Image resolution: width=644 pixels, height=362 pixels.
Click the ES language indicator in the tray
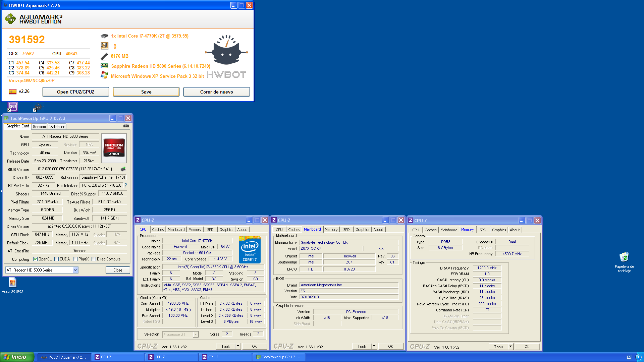[x=629, y=357]
